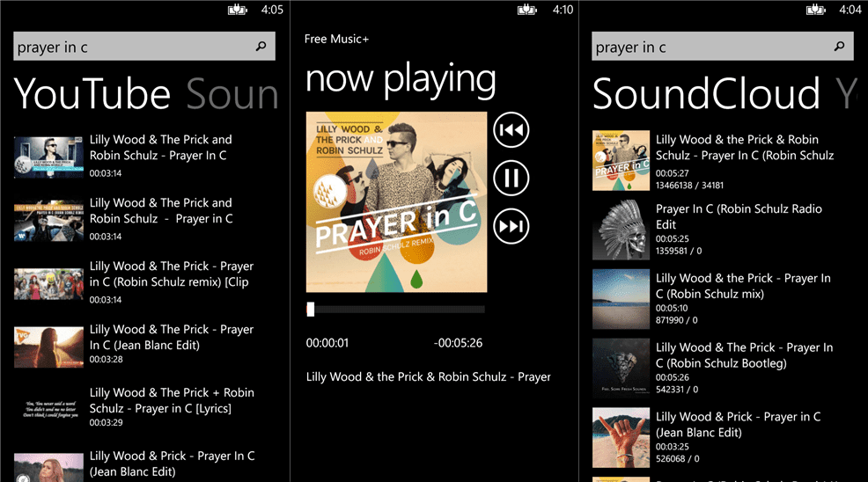868x482 pixels.
Task: Open SoundCloud thumbnail for track 00:05:27
Action: tap(622, 160)
